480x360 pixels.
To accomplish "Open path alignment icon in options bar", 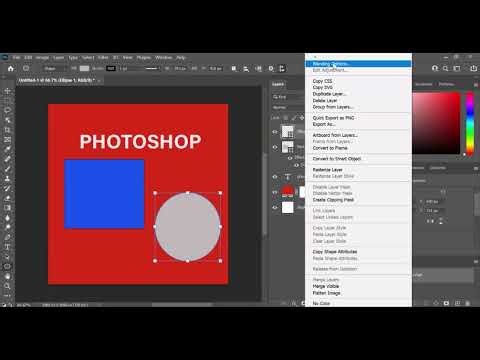I will click(246, 68).
